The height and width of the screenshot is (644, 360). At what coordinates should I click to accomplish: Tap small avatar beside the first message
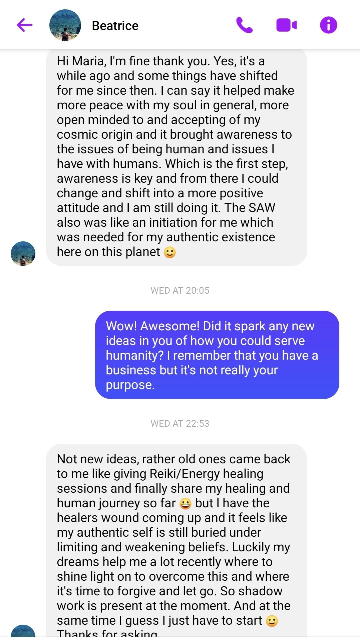click(23, 253)
